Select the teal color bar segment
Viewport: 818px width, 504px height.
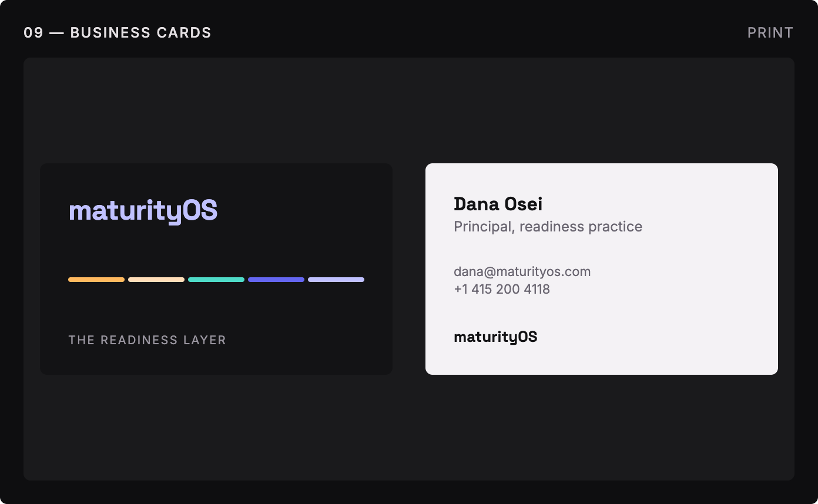pyautogui.click(x=216, y=280)
